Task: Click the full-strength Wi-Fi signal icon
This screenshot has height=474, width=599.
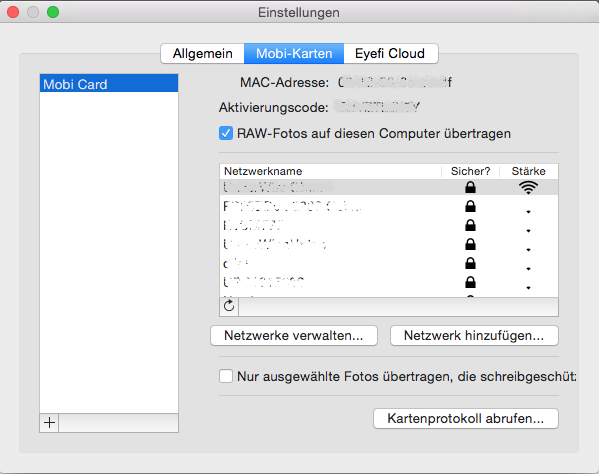Action: point(528,187)
